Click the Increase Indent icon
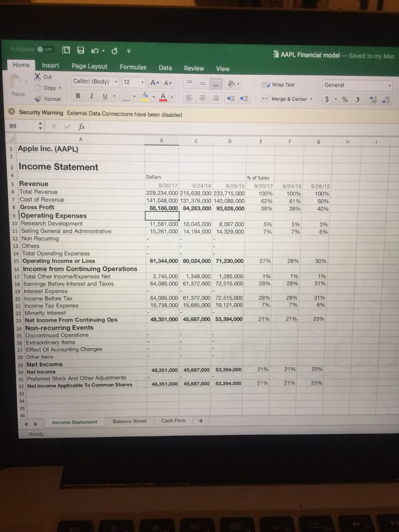 (244, 99)
